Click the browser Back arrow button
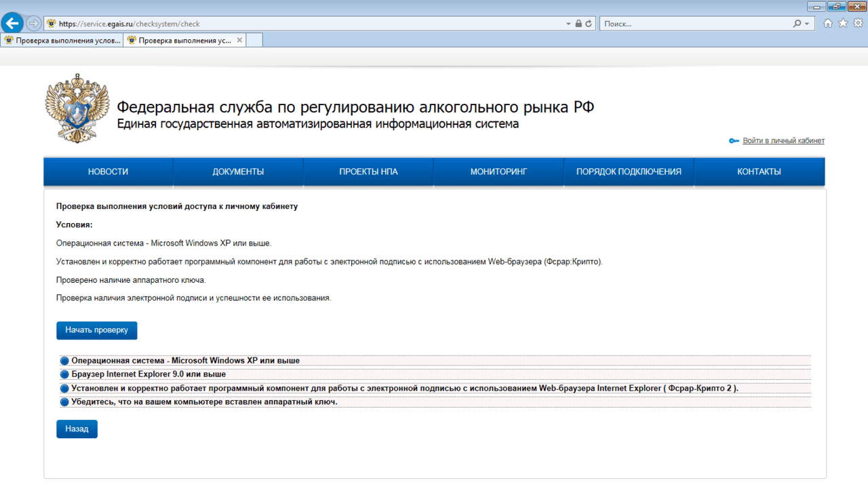The height and width of the screenshot is (485, 868). point(13,23)
